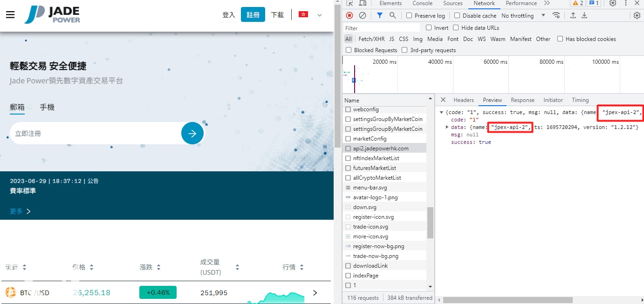Click the warnings count badge showing 2
644x304 pixels.
(577, 3)
